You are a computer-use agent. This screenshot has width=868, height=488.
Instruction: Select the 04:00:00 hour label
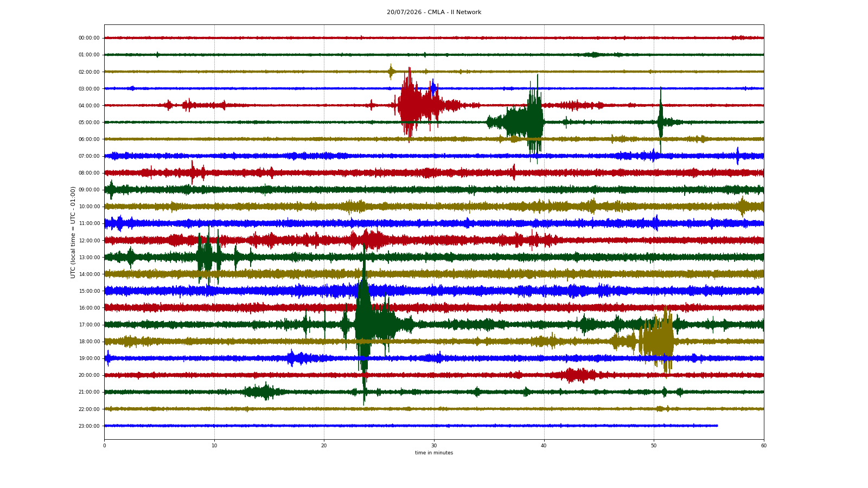(x=89, y=105)
